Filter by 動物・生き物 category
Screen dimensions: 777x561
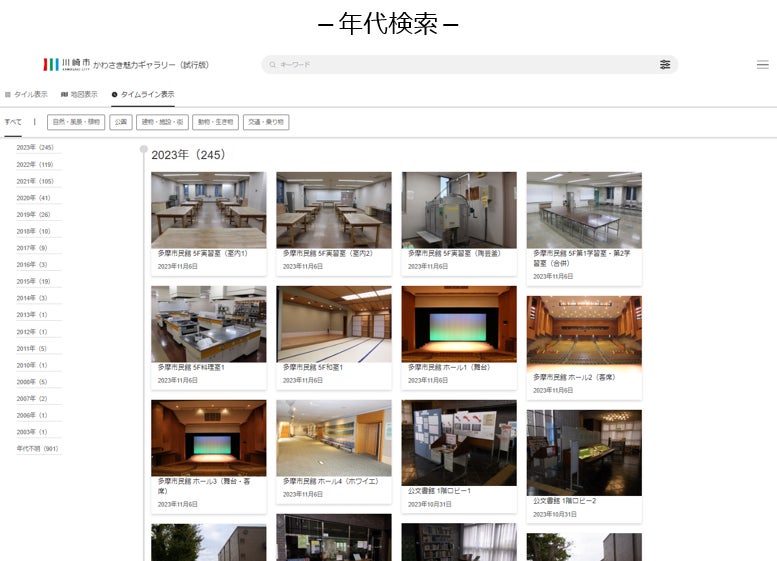215,122
